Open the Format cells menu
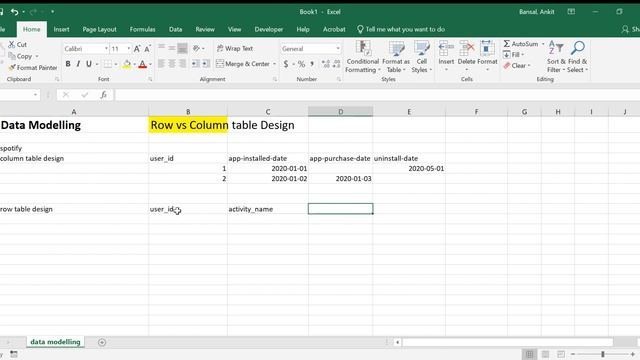The height and width of the screenshot is (360, 640). click(x=487, y=55)
